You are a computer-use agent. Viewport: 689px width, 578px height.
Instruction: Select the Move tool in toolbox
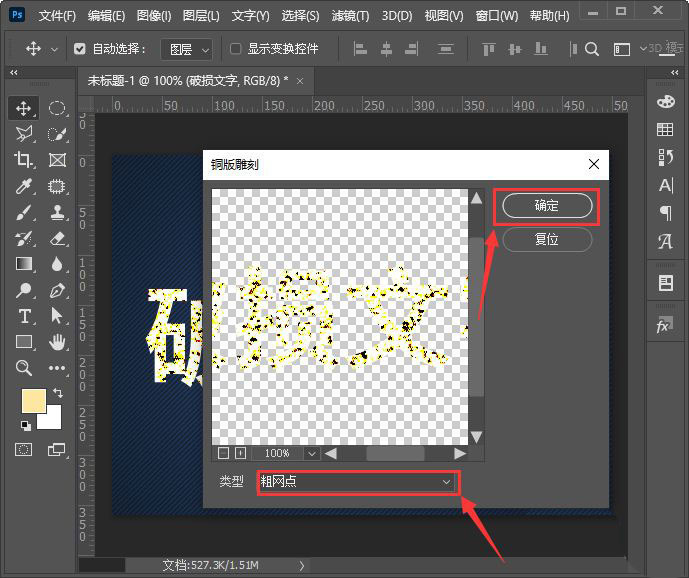pos(23,108)
